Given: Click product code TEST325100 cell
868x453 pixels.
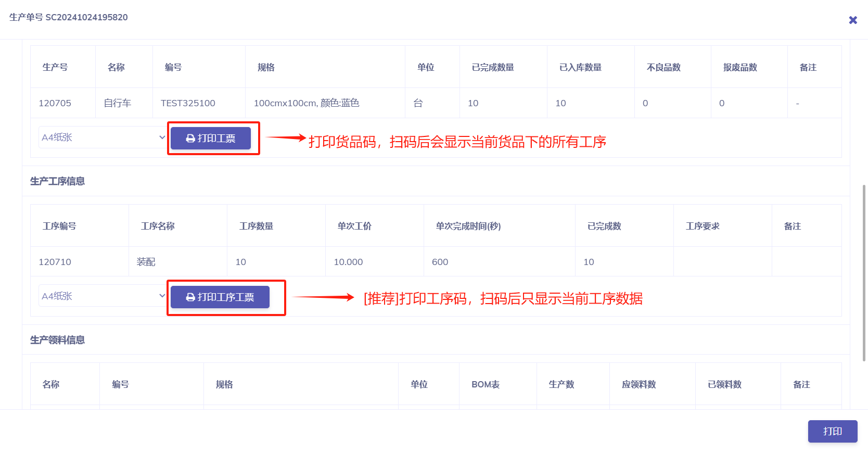Looking at the screenshot, I should [x=188, y=103].
